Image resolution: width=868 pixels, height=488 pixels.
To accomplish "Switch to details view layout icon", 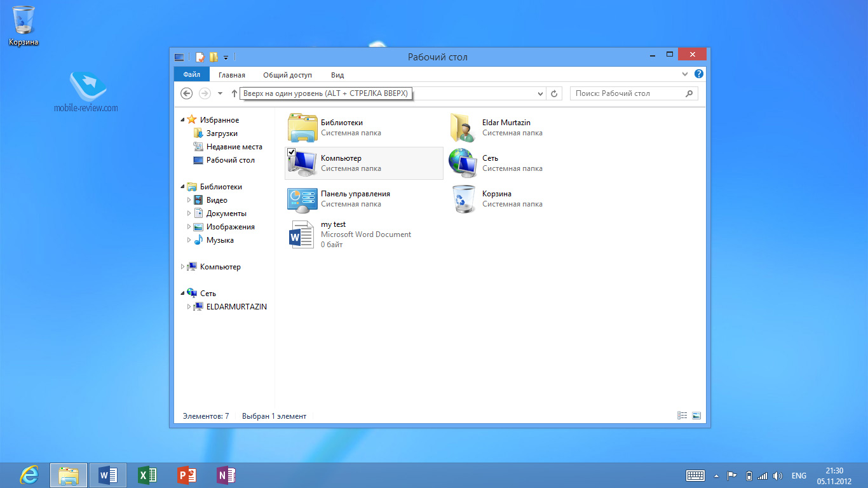I will [x=682, y=416].
